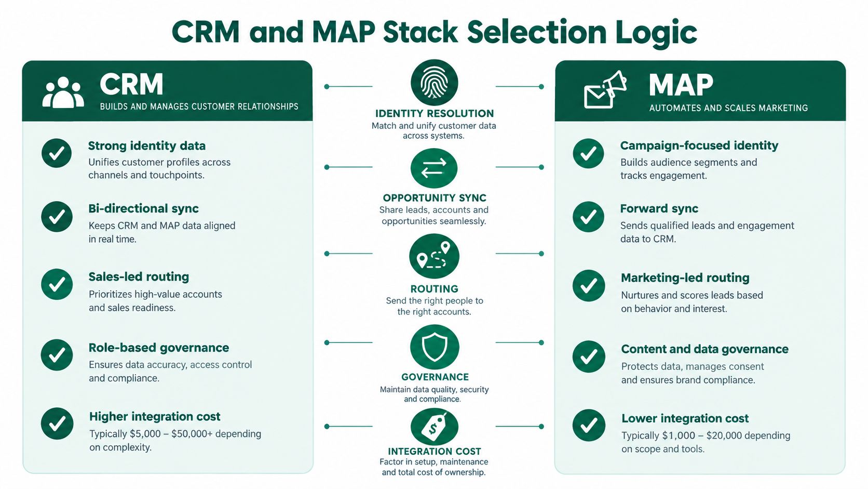This screenshot has width=868, height=489.
Task: Click text Typically $5,000 – $50,000+ depending
Action: click(175, 434)
